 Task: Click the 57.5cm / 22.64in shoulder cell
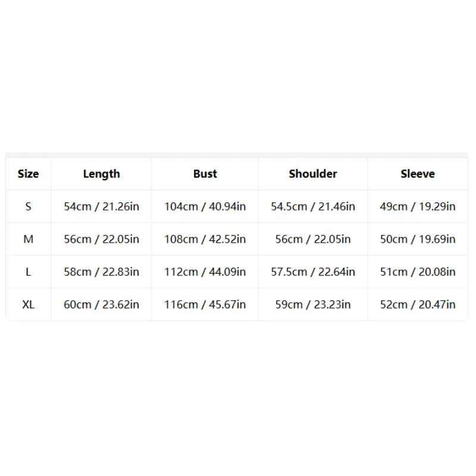(313, 272)
